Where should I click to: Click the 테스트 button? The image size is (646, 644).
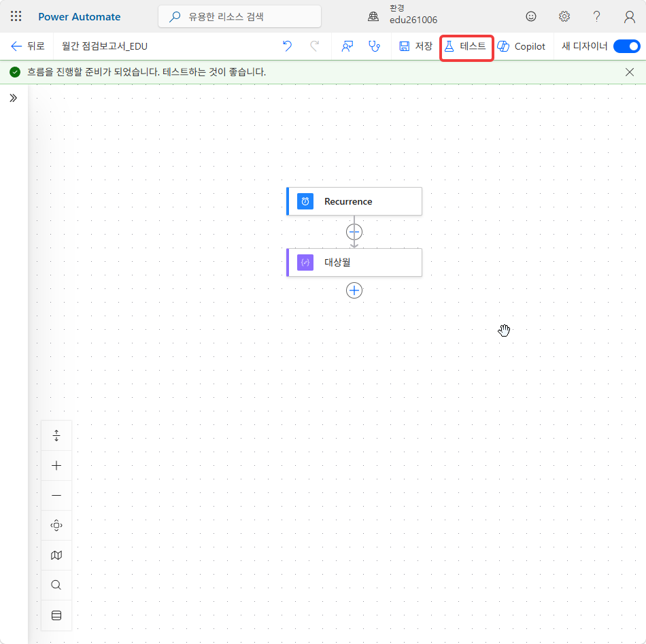466,46
